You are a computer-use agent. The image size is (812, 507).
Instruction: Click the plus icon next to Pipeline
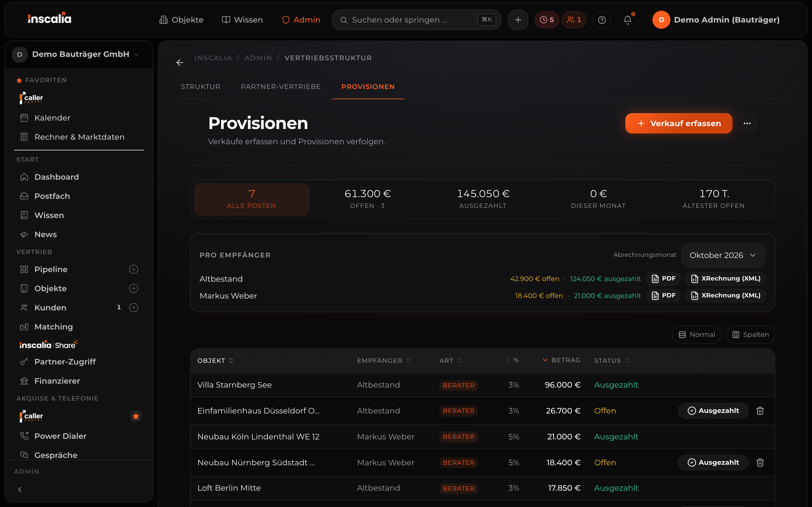[x=134, y=269]
